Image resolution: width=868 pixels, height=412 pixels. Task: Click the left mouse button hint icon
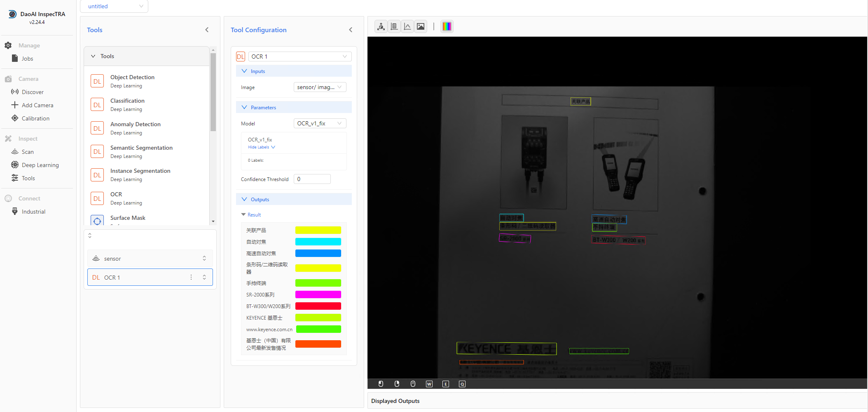381,384
